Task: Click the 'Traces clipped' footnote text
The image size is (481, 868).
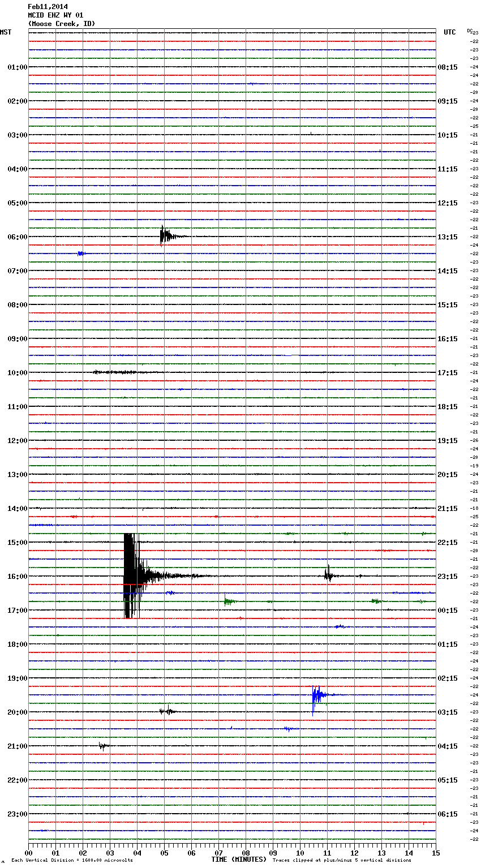Action: [342, 861]
